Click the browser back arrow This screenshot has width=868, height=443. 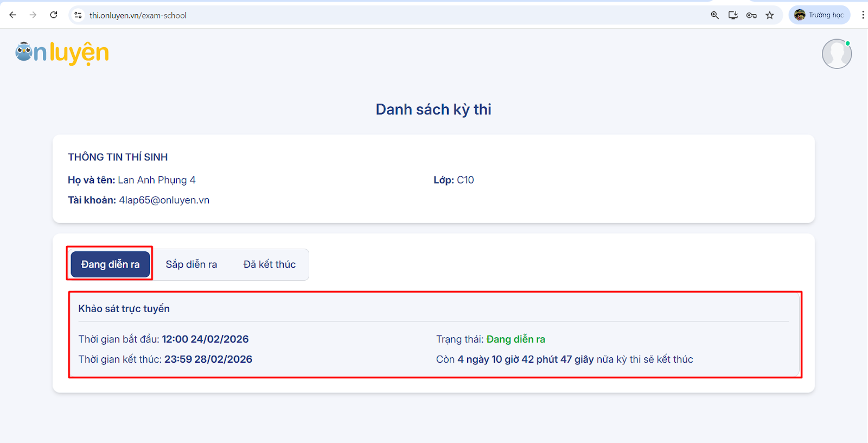(x=12, y=15)
